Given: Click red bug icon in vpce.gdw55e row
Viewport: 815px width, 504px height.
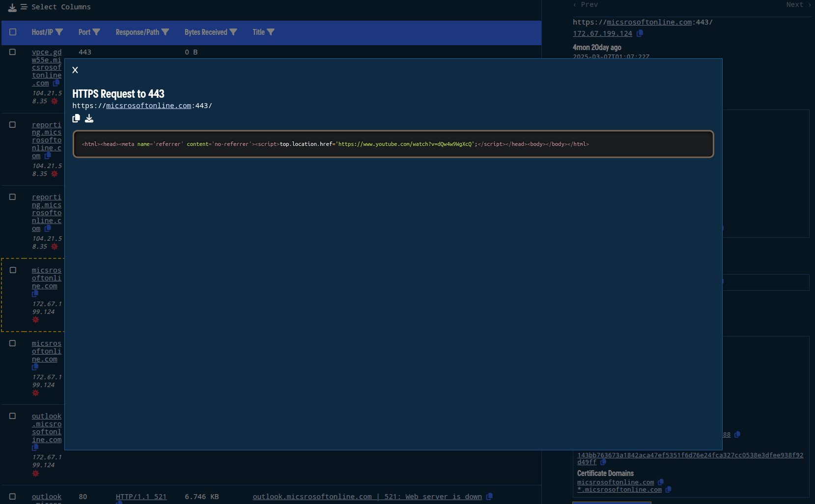Looking at the screenshot, I should pos(55,101).
